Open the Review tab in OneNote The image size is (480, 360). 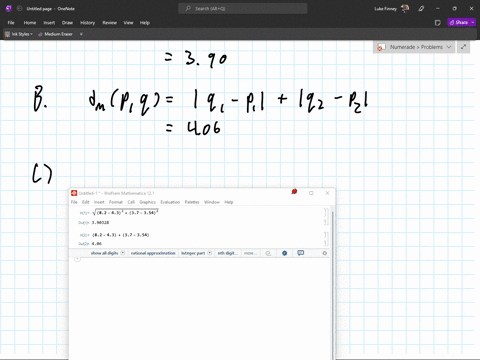click(x=110, y=23)
